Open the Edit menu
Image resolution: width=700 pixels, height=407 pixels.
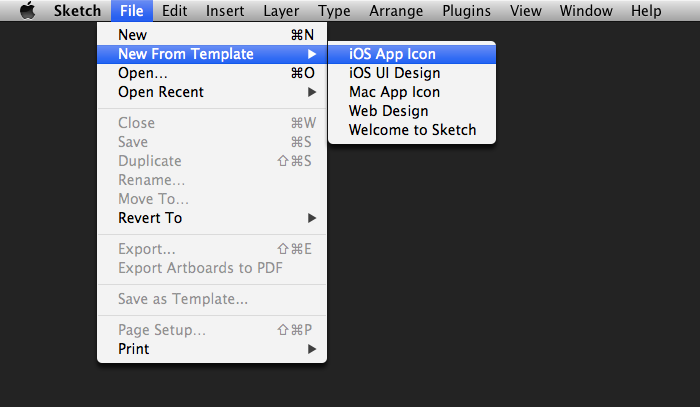click(174, 10)
